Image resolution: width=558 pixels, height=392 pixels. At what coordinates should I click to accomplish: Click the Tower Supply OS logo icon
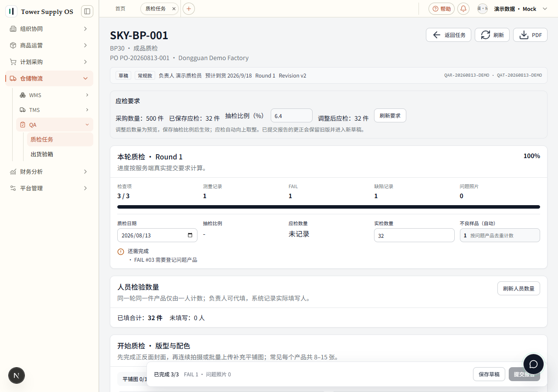click(x=11, y=11)
